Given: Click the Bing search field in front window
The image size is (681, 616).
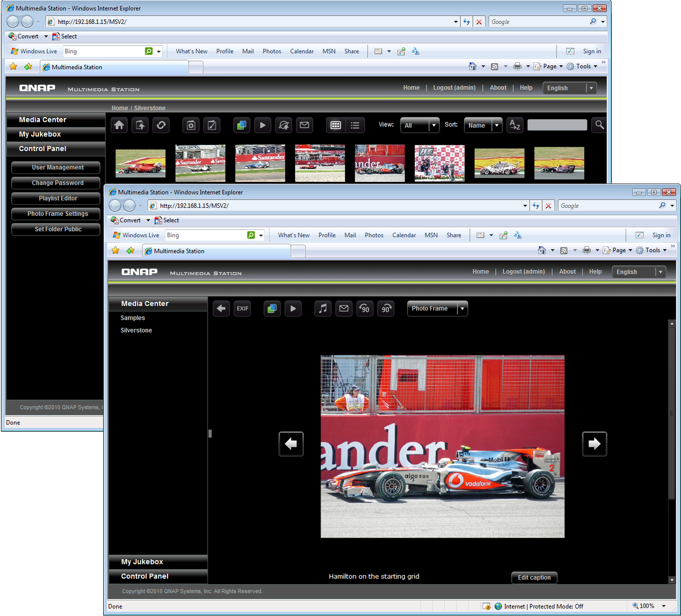Looking at the screenshot, I should click(x=206, y=235).
